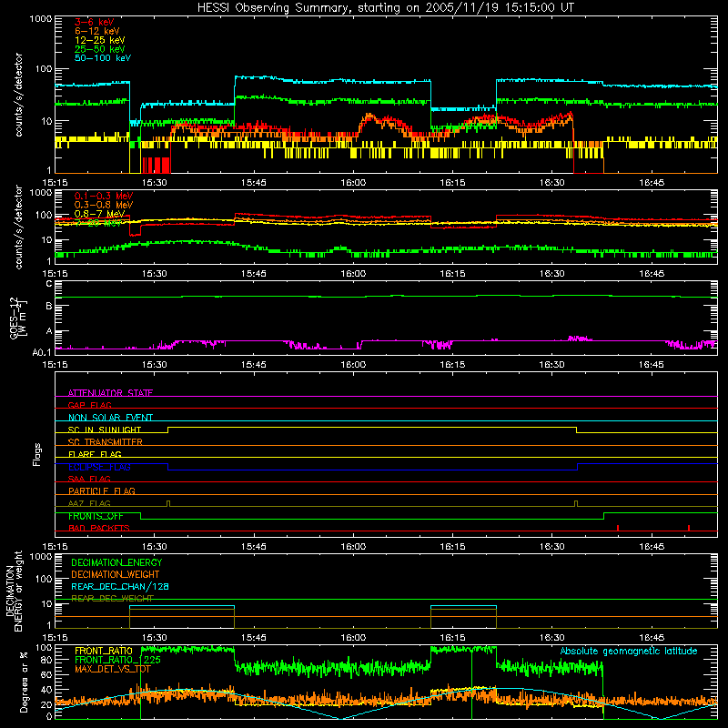728x728 pixels.
Task: Select the GAP_FLAG label
Action: 89,405
